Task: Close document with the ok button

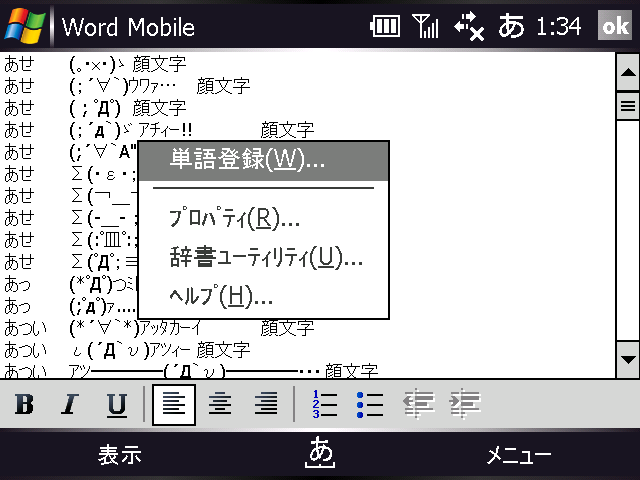Action: (615, 25)
